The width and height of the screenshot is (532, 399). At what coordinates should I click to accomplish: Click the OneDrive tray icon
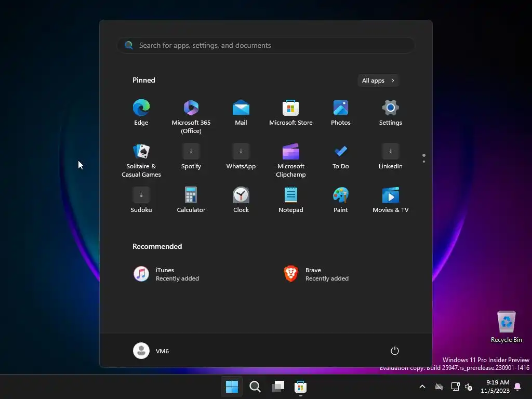point(439,387)
